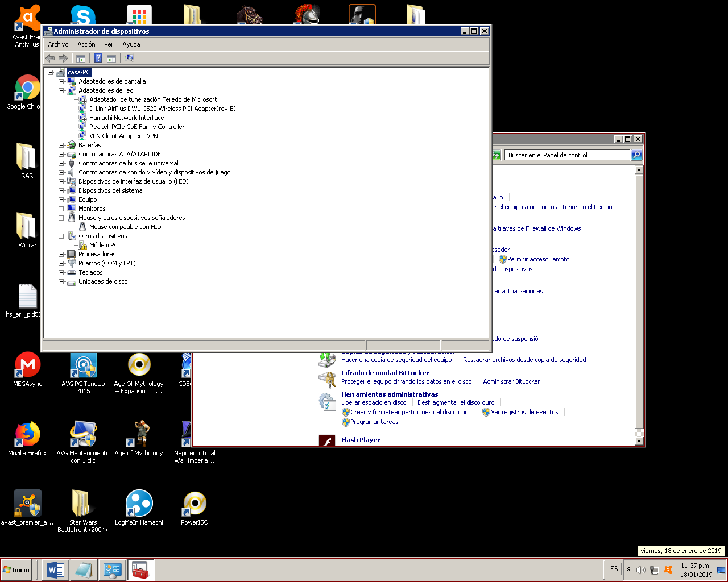
Task: Open the Ver menu
Action: click(109, 44)
